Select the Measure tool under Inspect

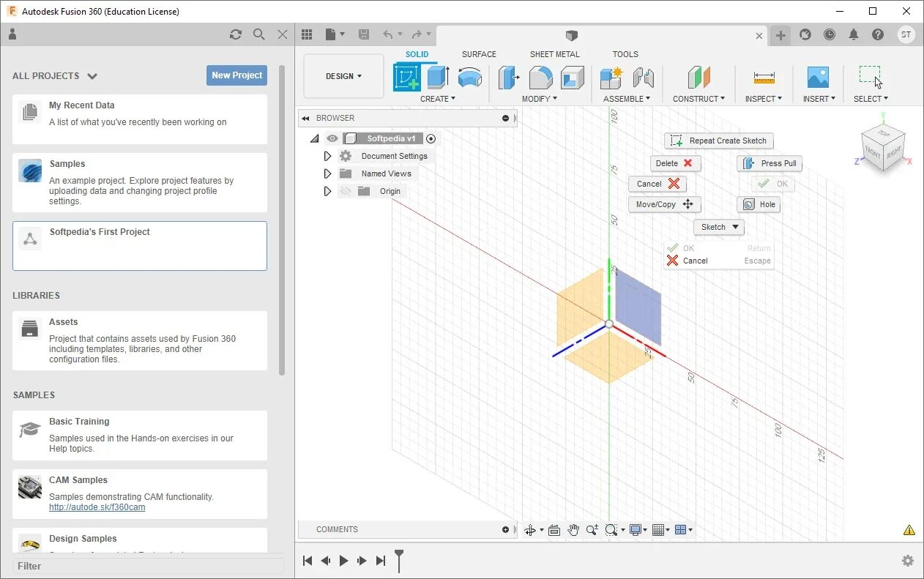click(763, 77)
